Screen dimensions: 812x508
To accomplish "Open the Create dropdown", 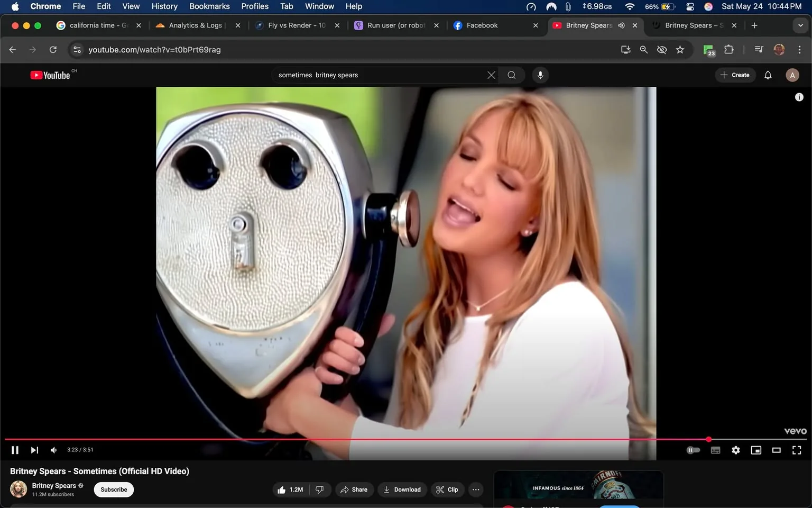I will [735, 75].
